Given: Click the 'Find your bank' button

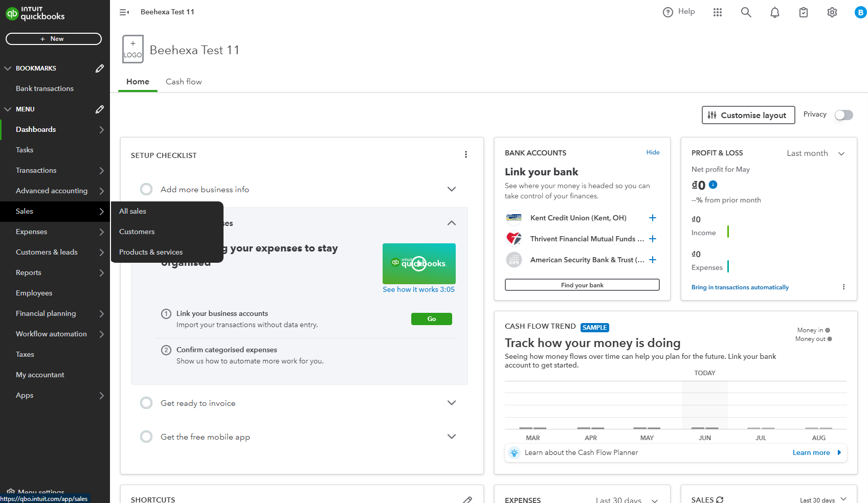Looking at the screenshot, I should pos(582,284).
